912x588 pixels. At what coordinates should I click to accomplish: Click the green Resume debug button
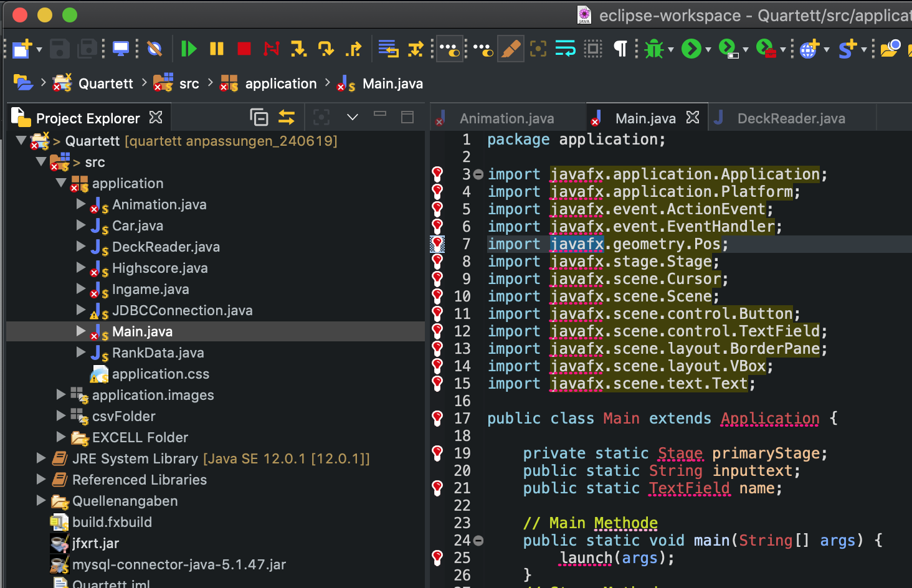(188, 49)
